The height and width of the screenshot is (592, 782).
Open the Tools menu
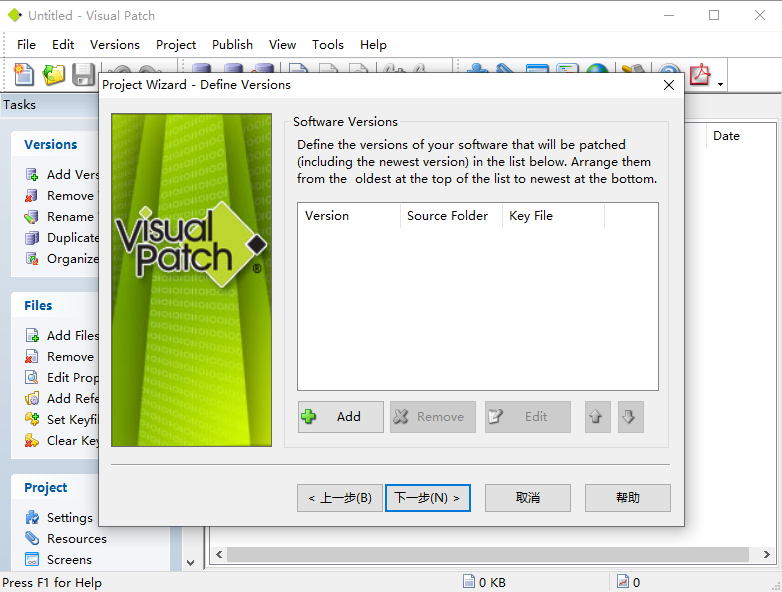(328, 45)
